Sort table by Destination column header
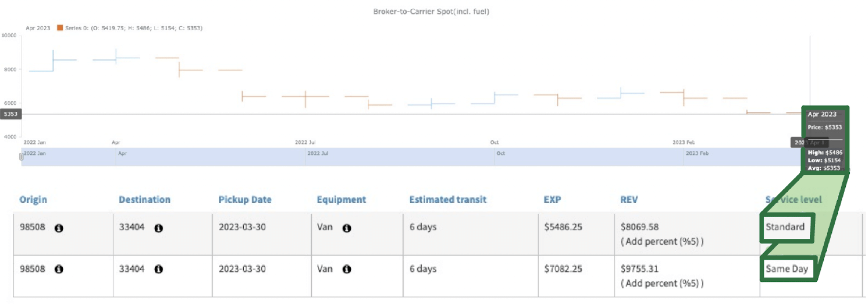The width and height of the screenshot is (868, 304). tap(145, 199)
